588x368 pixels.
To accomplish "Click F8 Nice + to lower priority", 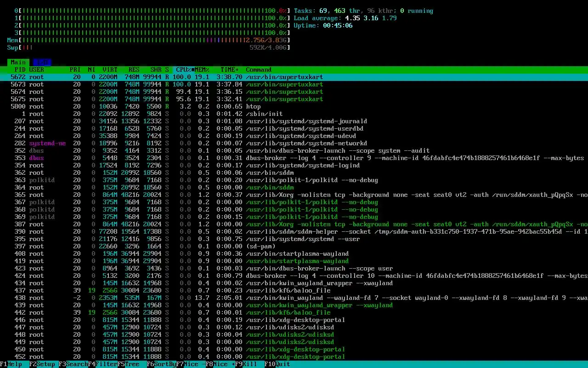I will [220, 364].
